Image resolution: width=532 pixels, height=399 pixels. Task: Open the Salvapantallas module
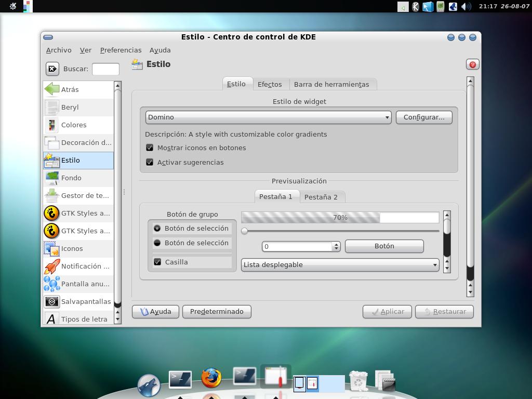click(x=78, y=301)
